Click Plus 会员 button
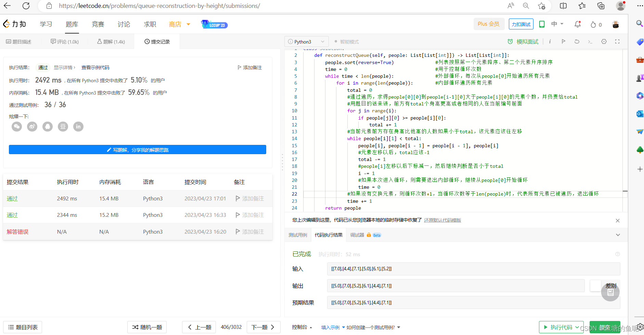644x335 pixels. point(489,24)
